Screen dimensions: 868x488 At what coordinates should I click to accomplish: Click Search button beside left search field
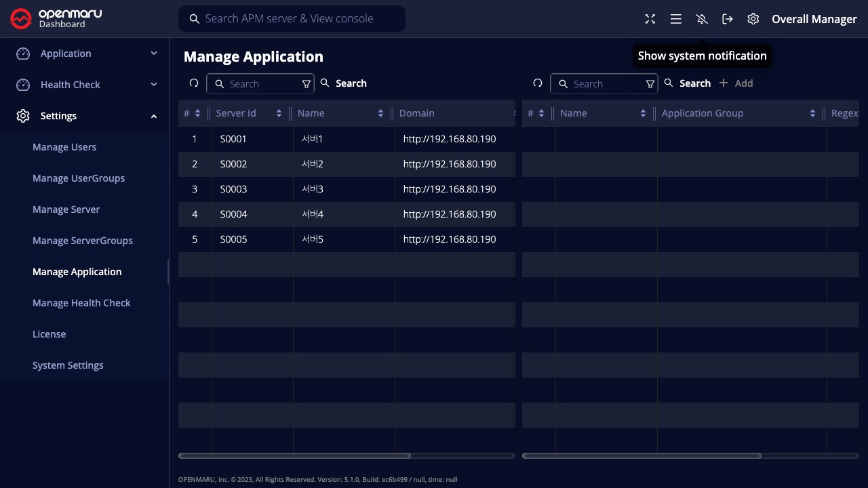point(344,83)
